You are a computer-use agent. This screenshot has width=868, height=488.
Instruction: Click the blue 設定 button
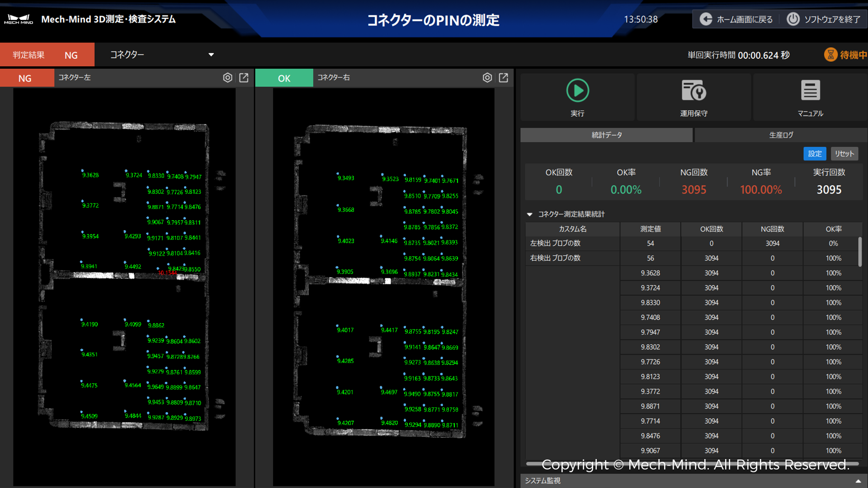point(815,154)
